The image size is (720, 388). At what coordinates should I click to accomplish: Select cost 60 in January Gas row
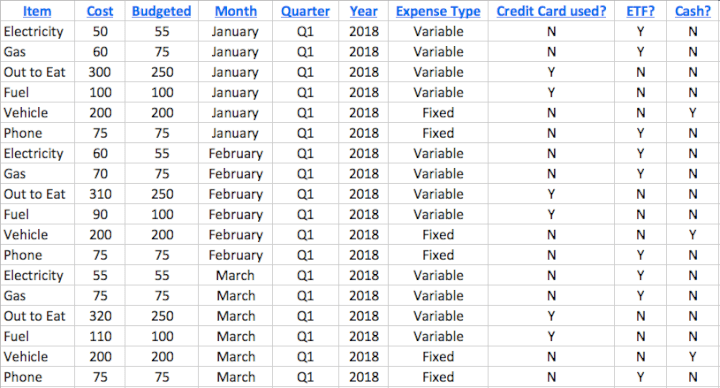pyautogui.click(x=100, y=52)
